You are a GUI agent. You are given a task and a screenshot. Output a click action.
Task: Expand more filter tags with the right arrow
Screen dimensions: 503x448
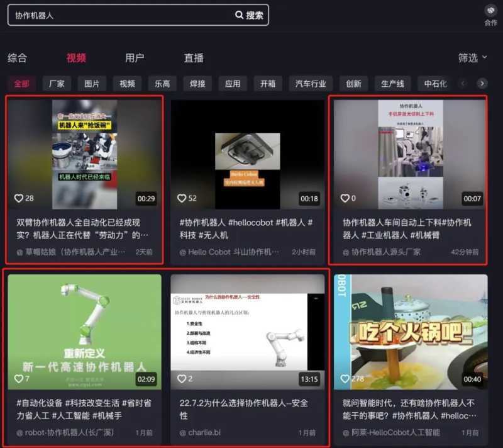[x=482, y=82]
